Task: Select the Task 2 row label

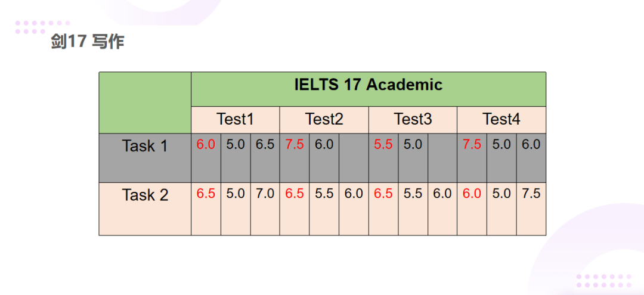Action: pyautogui.click(x=145, y=195)
